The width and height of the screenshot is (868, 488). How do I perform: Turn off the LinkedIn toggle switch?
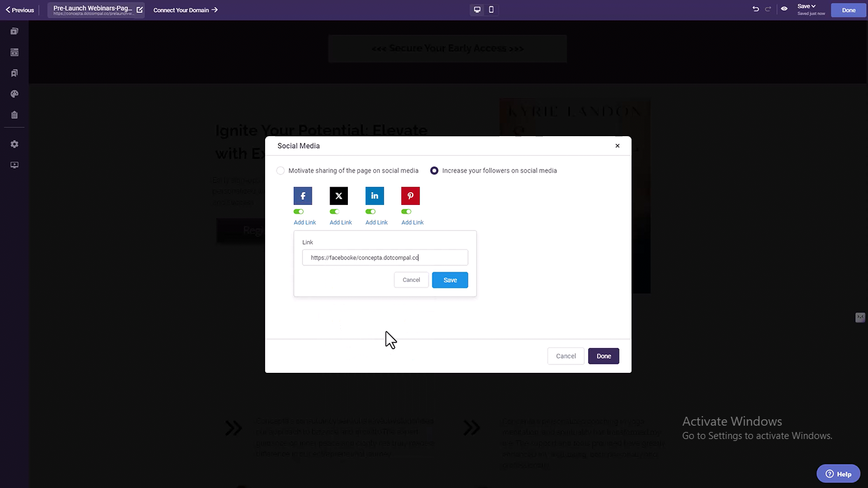point(371,212)
